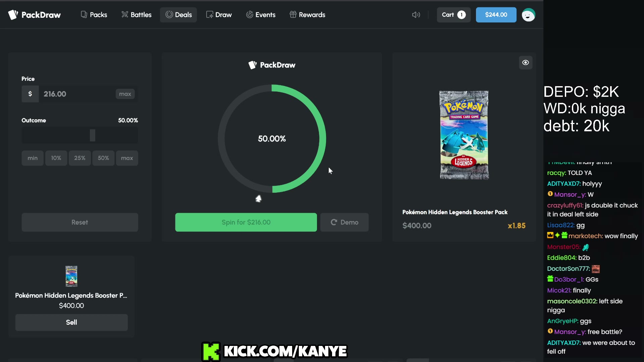Click the x1.85 multiplier text
This screenshot has width=644, height=362.
coord(517,226)
